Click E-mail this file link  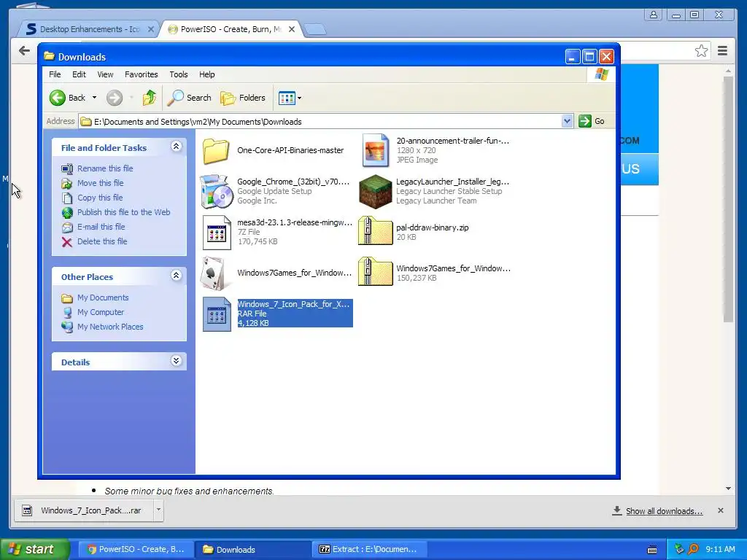[x=101, y=227]
